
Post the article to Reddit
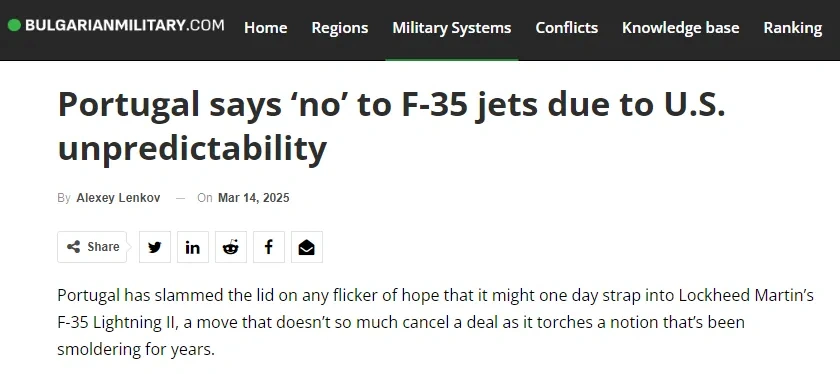(x=231, y=247)
